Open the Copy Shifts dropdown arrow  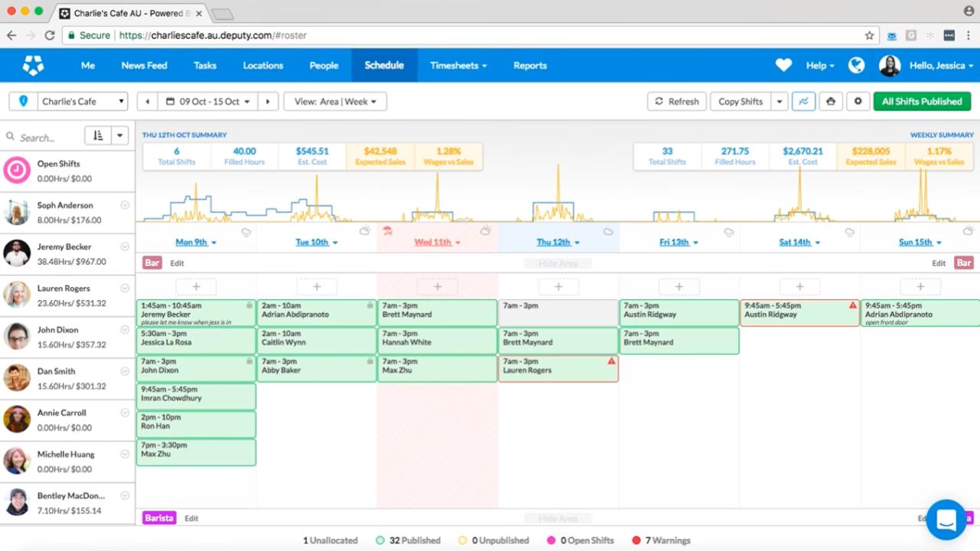pos(779,101)
